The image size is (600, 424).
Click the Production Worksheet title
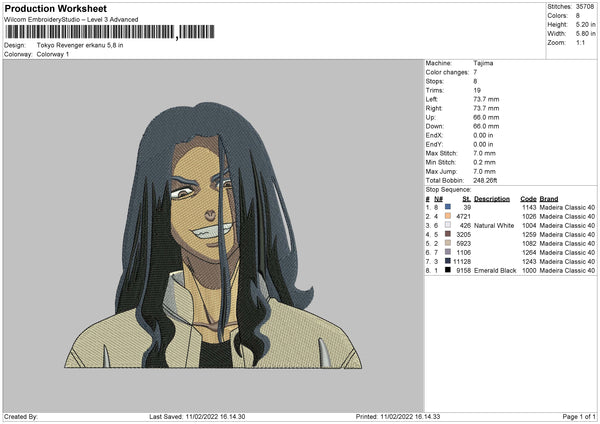[x=55, y=8]
